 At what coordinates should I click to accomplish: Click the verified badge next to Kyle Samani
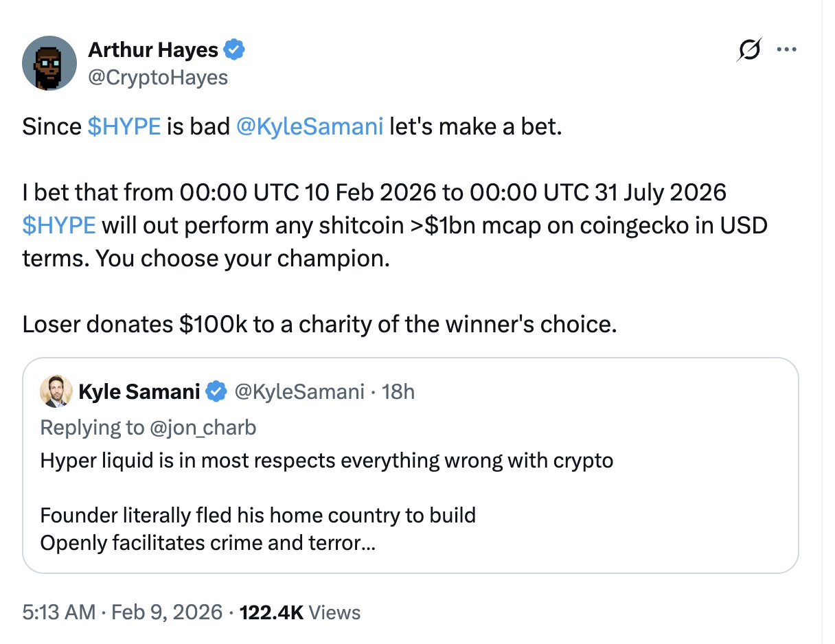tap(217, 392)
